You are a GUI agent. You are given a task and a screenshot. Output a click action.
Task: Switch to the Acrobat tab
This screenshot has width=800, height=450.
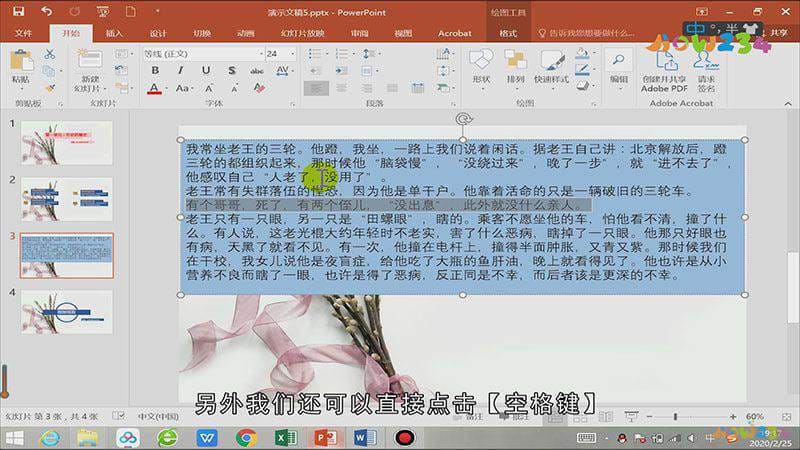coord(455,33)
